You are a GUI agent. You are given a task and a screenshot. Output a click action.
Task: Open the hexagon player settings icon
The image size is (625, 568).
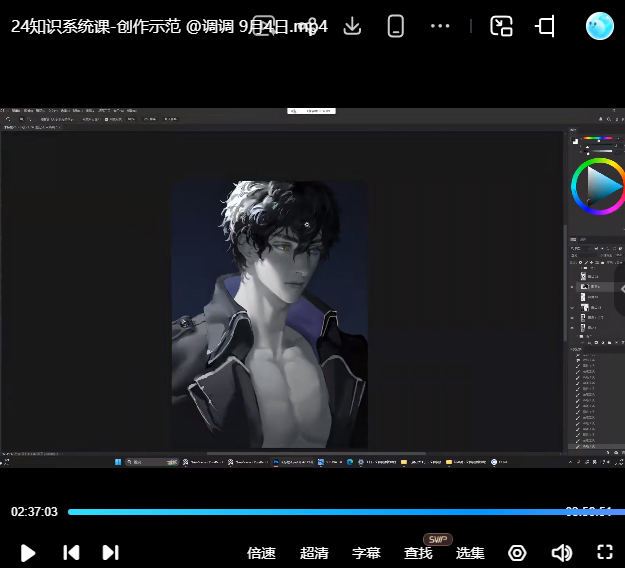(x=517, y=553)
